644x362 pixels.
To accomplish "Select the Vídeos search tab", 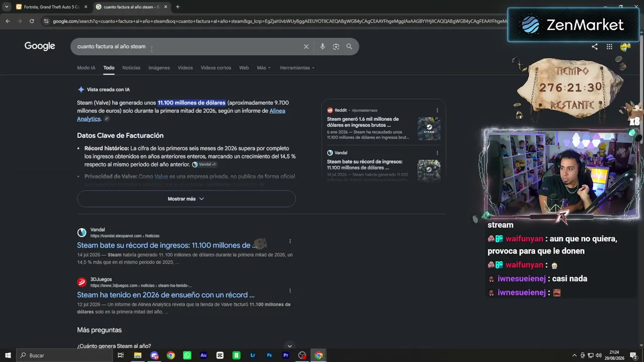I will [185, 68].
